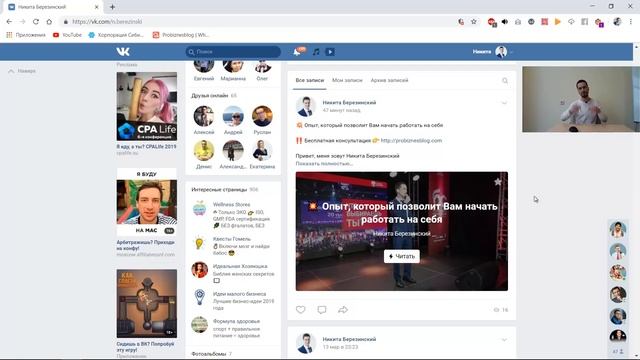Reload the page with refresh icon
This screenshot has height=360, width=640.
click(36, 22)
